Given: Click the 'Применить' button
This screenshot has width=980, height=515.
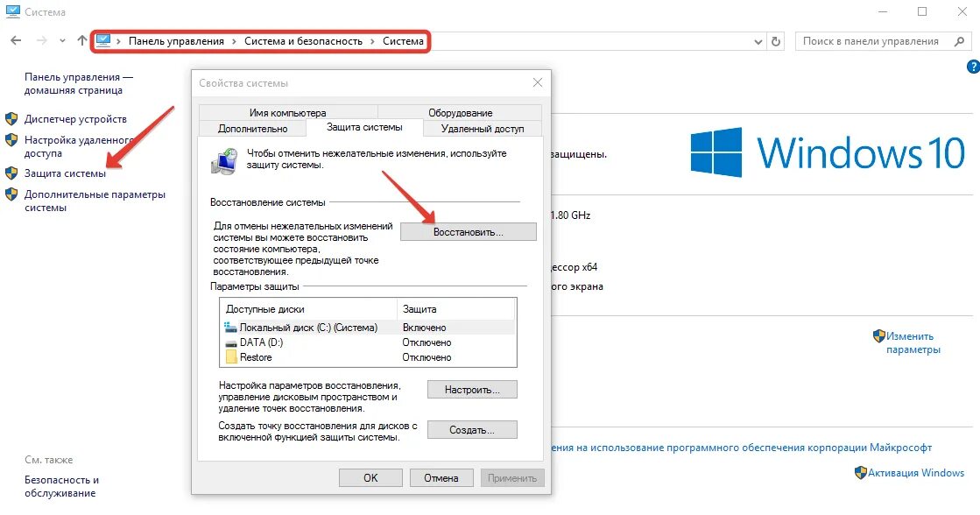Looking at the screenshot, I should pyautogui.click(x=512, y=478).
